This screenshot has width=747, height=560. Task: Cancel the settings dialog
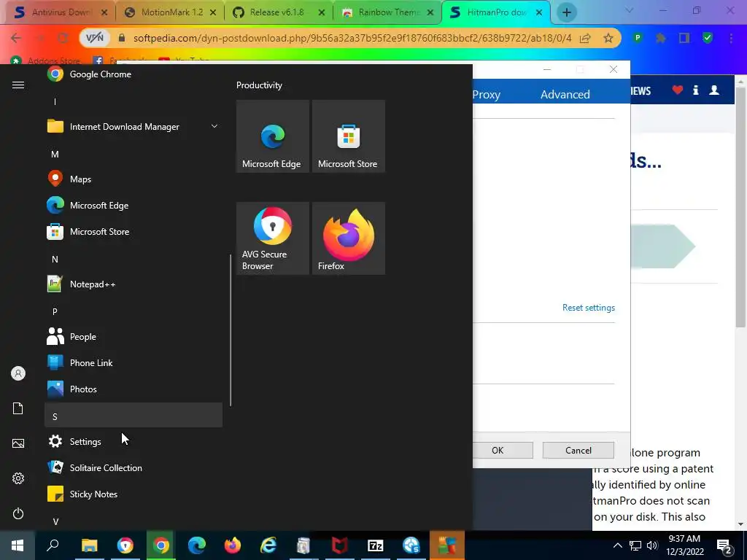(578, 450)
